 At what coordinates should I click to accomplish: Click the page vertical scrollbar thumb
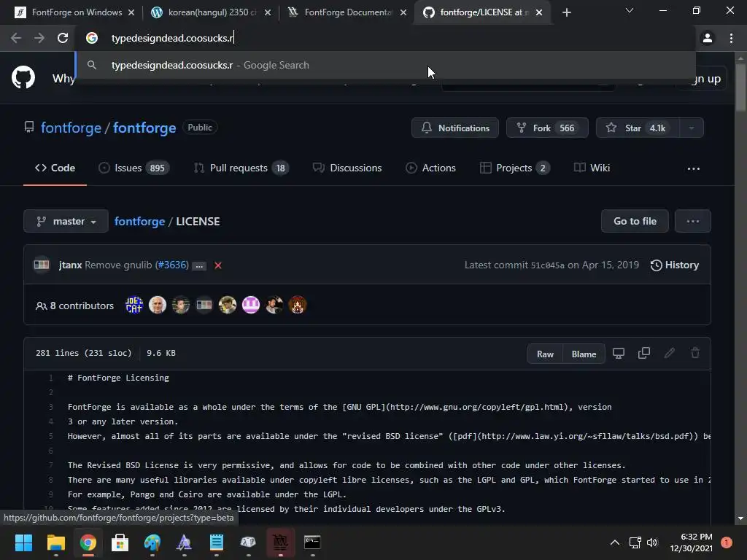pos(740,87)
